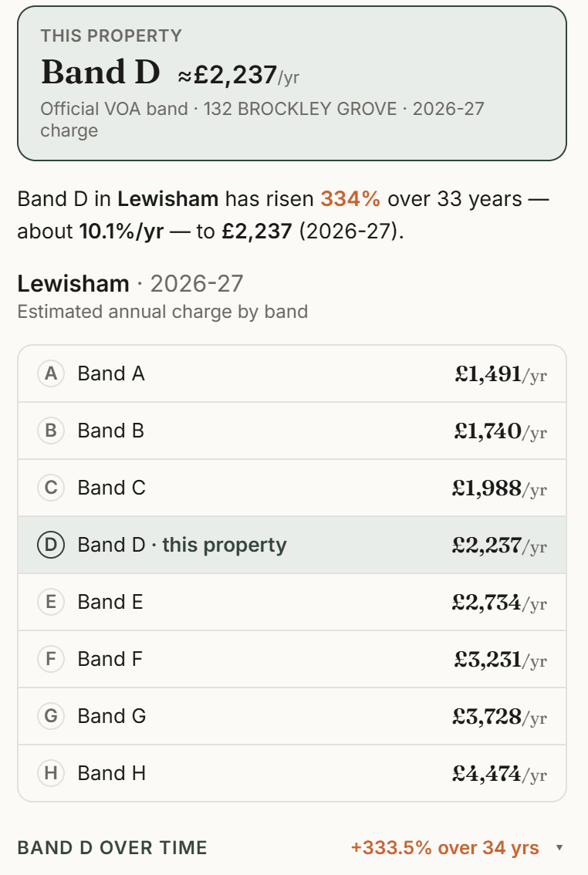This screenshot has height=875, width=588.
Task: Click the +333.5% over 34 yrs summary
Action: [444, 848]
